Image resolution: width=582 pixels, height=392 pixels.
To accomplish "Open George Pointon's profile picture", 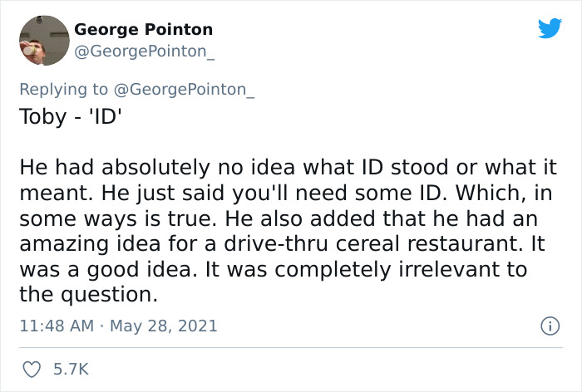I will pos(42,41).
